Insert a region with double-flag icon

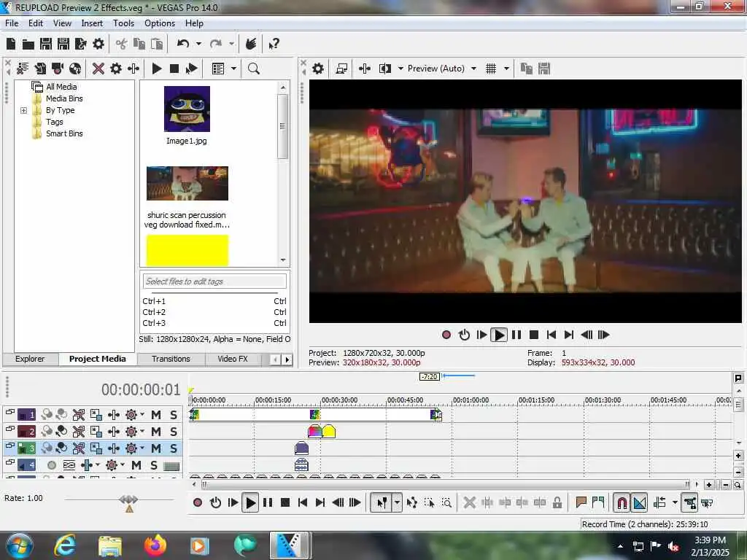598,502
